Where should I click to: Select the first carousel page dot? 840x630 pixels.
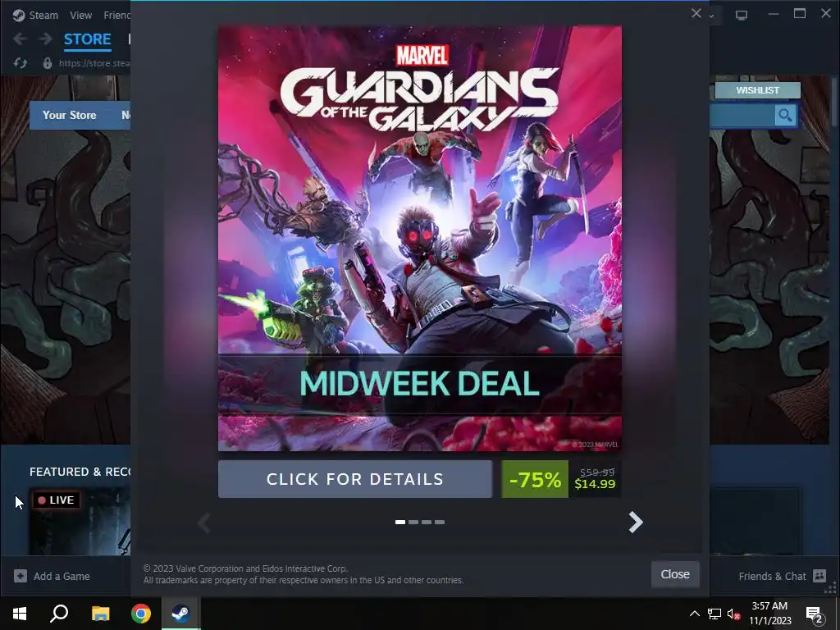(400, 522)
